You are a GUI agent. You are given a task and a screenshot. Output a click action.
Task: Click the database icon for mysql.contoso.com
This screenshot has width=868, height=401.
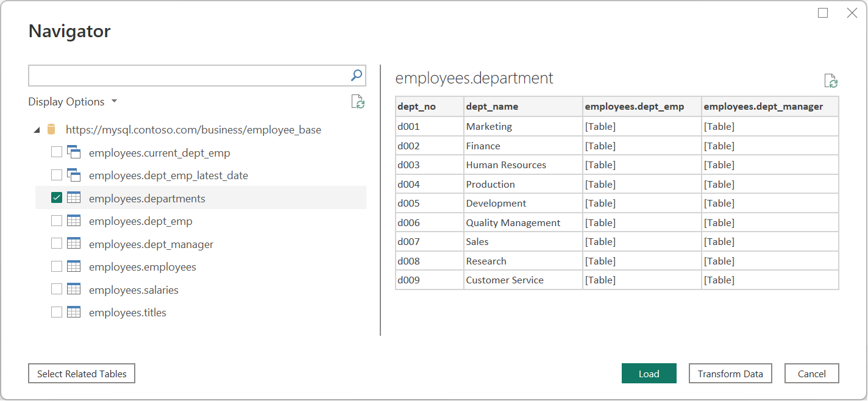52,130
